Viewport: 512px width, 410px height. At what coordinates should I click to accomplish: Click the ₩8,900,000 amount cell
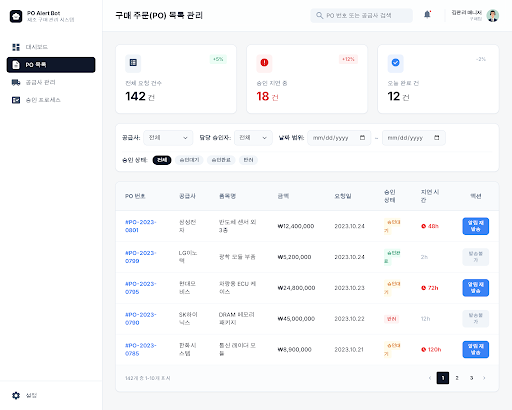[x=294, y=350]
